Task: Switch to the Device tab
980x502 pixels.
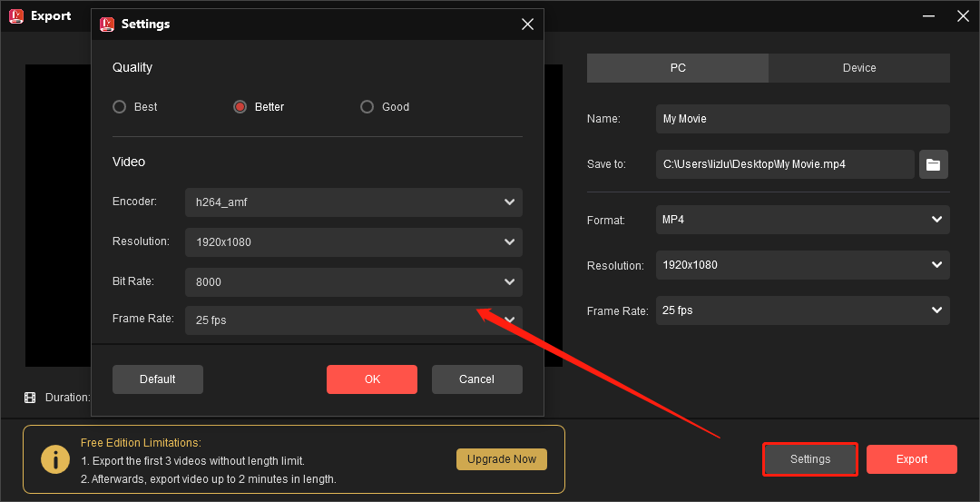Action: click(x=859, y=67)
